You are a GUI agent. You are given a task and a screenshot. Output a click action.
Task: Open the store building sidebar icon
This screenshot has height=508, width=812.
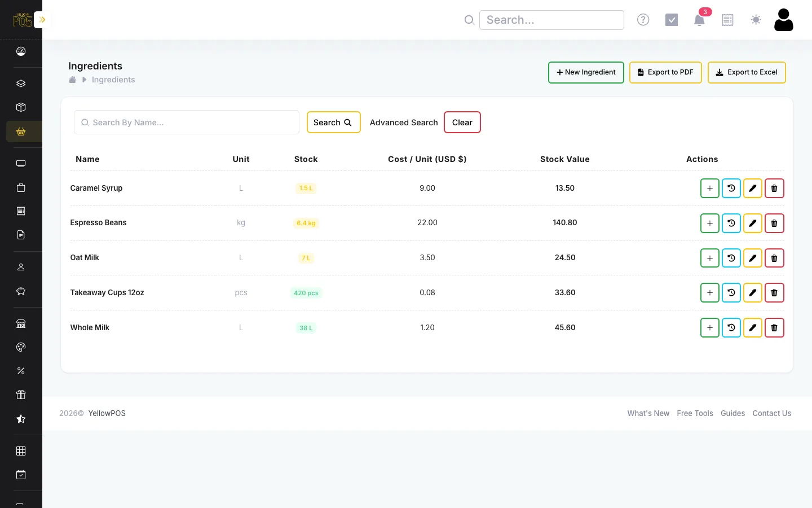[21, 323]
